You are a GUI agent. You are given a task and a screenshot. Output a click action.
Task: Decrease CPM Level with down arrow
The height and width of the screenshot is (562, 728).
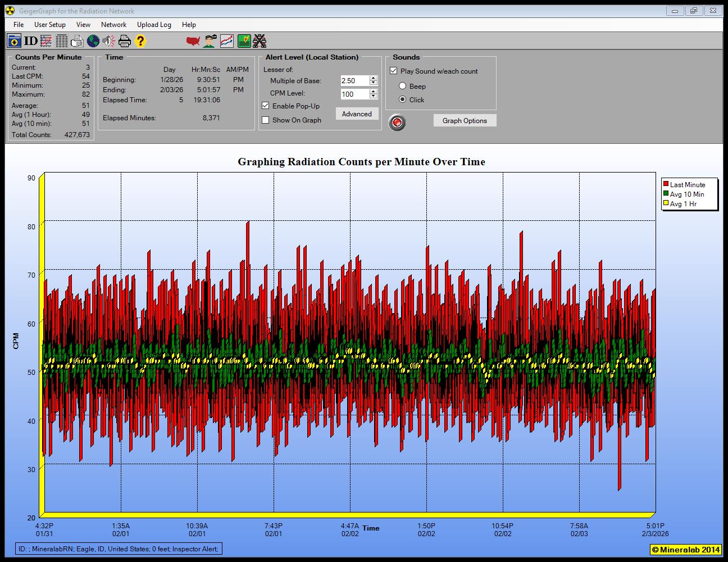[x=374, y=97]
